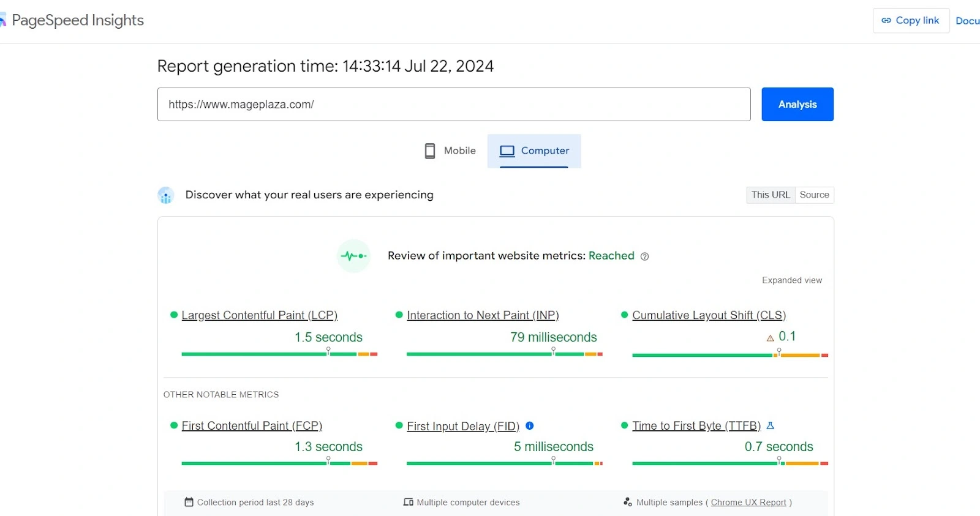
Task: Expand the metrics with Expanded view
Action: (791, 280)
